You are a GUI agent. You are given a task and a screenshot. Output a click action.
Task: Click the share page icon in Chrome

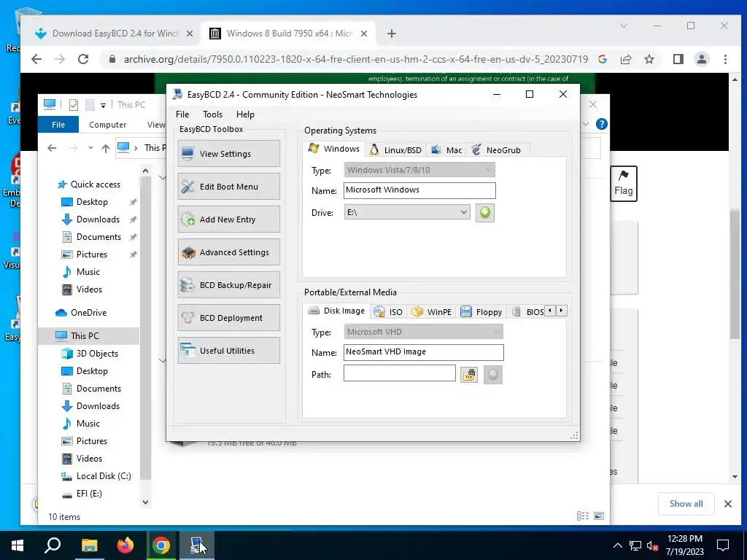click(625, 59)
